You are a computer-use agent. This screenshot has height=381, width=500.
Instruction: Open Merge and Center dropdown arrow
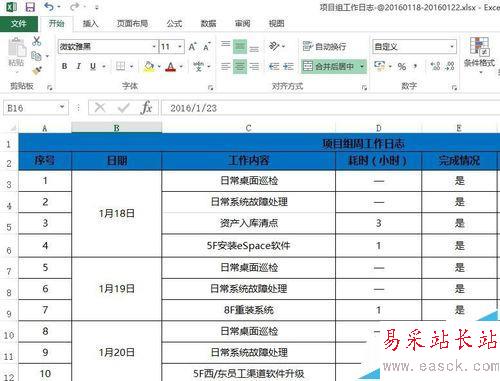(x=362, y=66)
